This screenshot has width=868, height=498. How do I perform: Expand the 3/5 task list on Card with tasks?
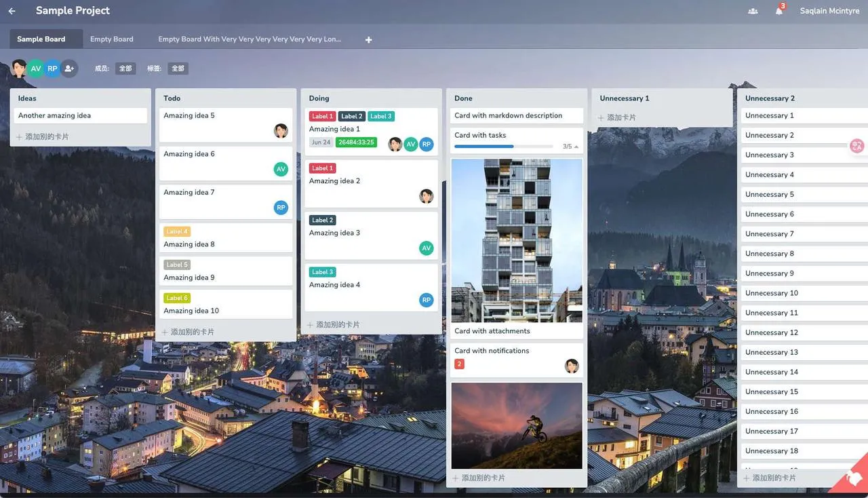572,147
